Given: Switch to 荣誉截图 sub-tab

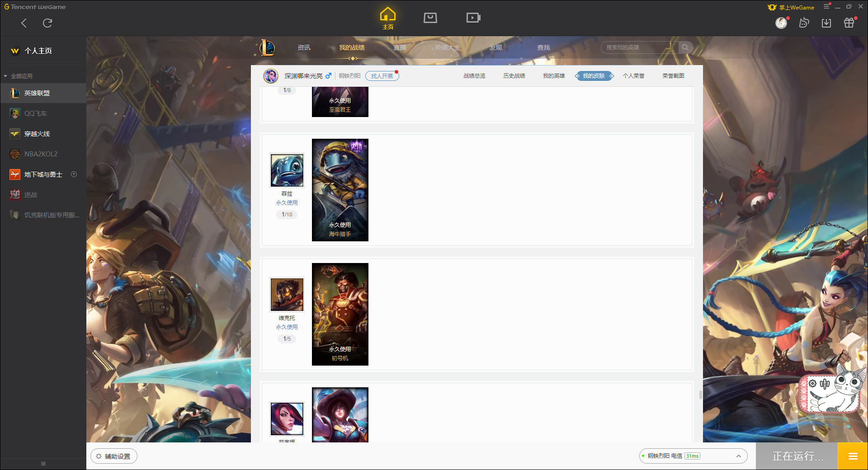Looking at the screenshot, I should point(673,76).
